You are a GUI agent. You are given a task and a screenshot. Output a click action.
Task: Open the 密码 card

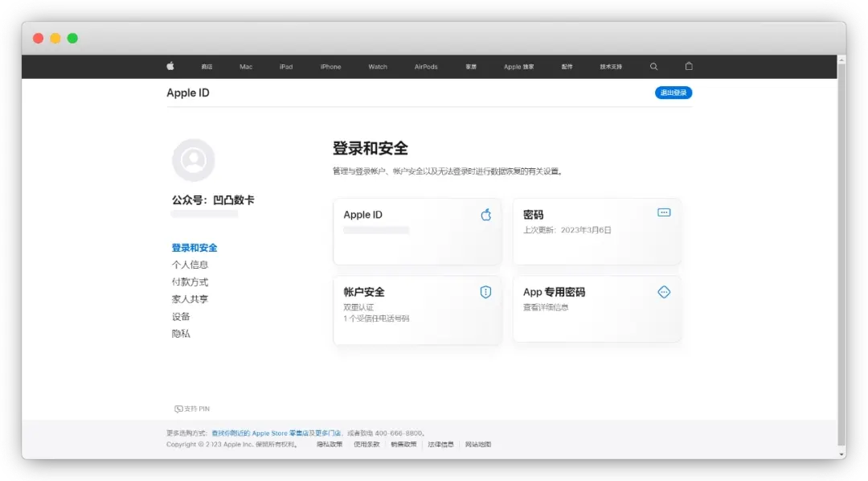596,232
